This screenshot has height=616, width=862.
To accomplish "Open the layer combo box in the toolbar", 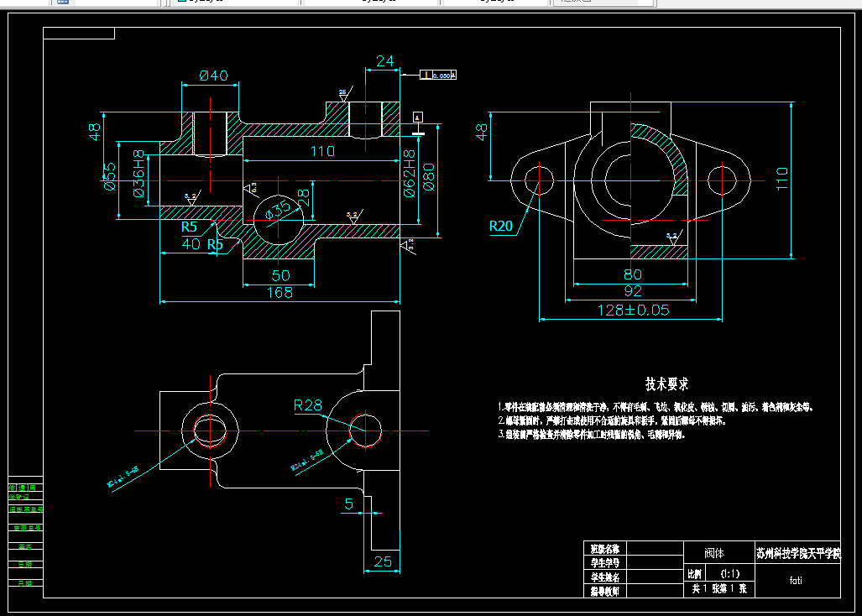I will click(235, 3).
